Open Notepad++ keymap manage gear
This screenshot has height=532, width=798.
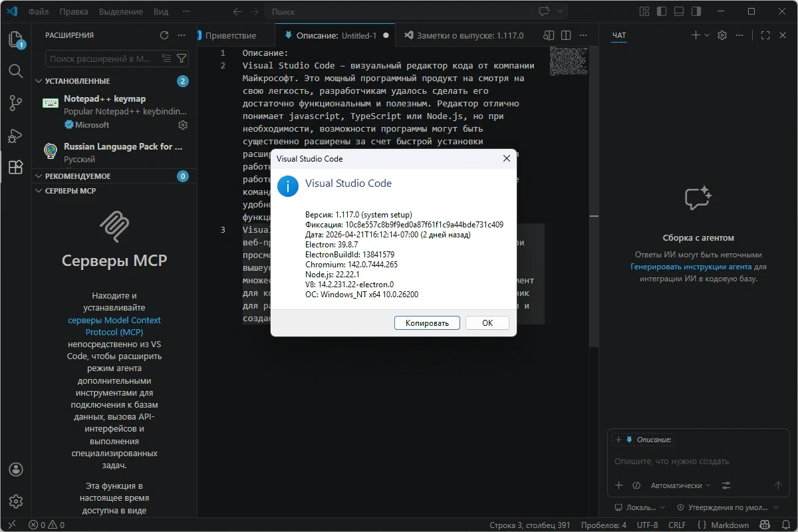click(x=183, y=124)
